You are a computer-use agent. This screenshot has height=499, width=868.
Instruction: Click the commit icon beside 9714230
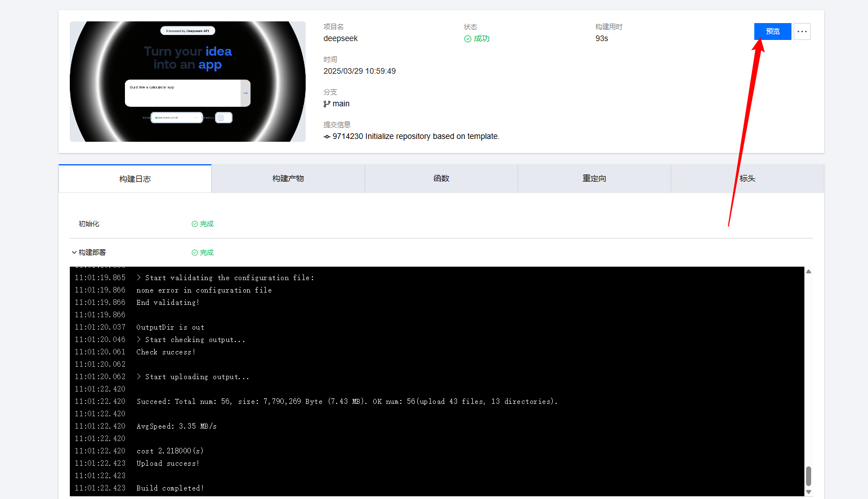327,137
